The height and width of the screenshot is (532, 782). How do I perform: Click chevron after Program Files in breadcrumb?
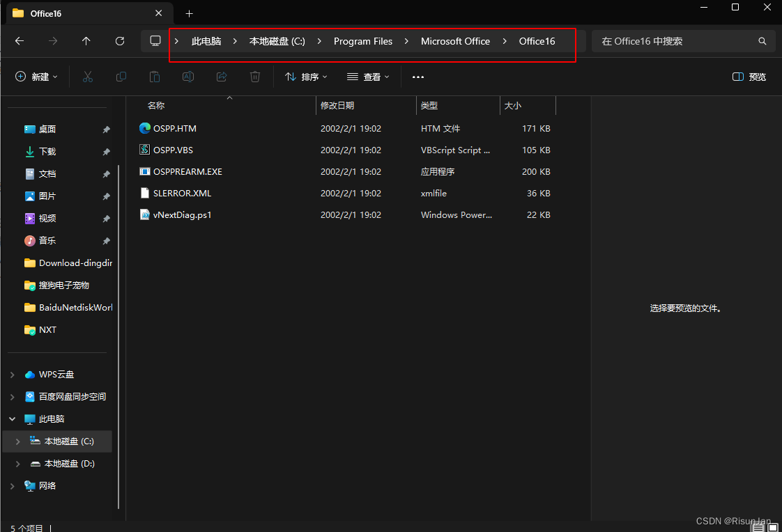(x=406, y=41)
